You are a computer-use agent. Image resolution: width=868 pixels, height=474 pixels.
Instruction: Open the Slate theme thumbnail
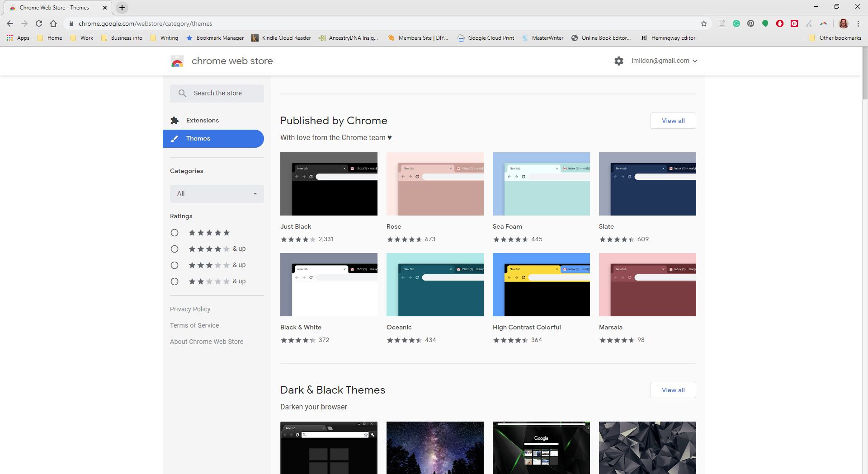[647, 184]
